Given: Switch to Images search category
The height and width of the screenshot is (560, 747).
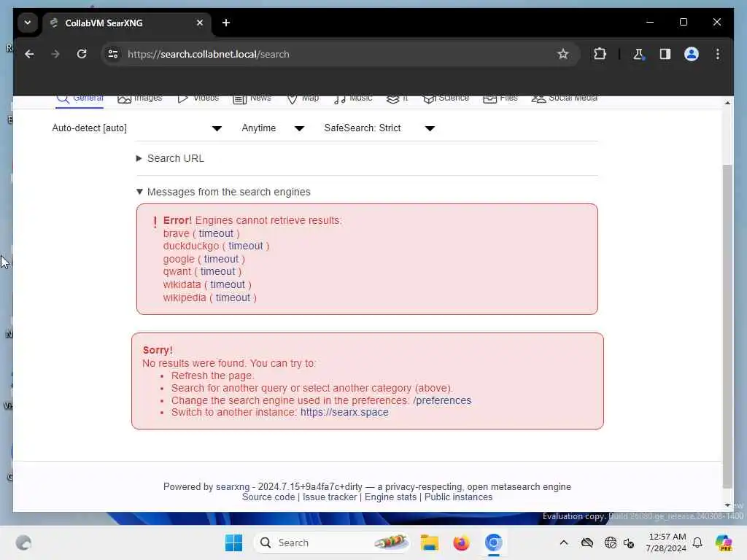Looking at the screenshot, I should pos(139,98).
